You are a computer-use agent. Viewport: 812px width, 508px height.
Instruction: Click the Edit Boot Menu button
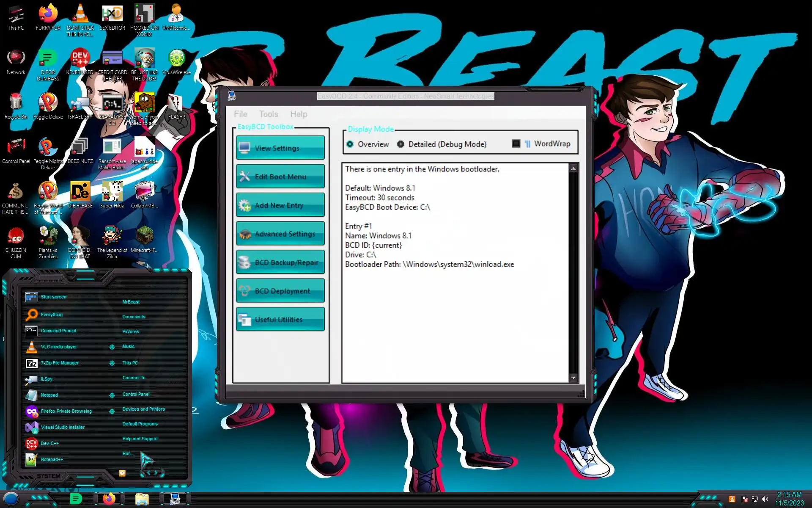tap(280, 177)
